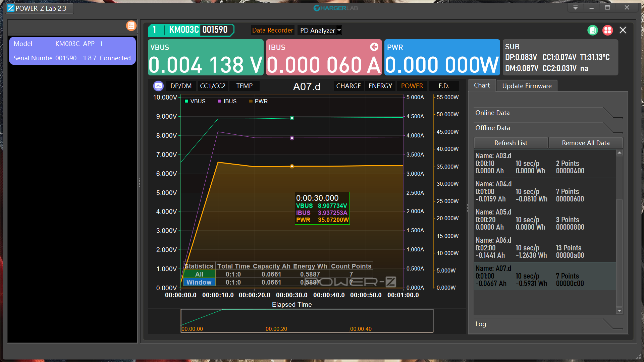The height and width of the screenshot is (362, 644).
Task: Click the IBUS current direction arrow icon
Action: (x=374, y=47)
